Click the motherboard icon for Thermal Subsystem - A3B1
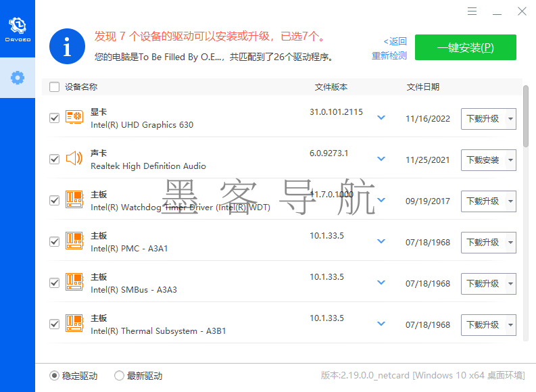The image size is (536, 392). [x=74, y=323]
